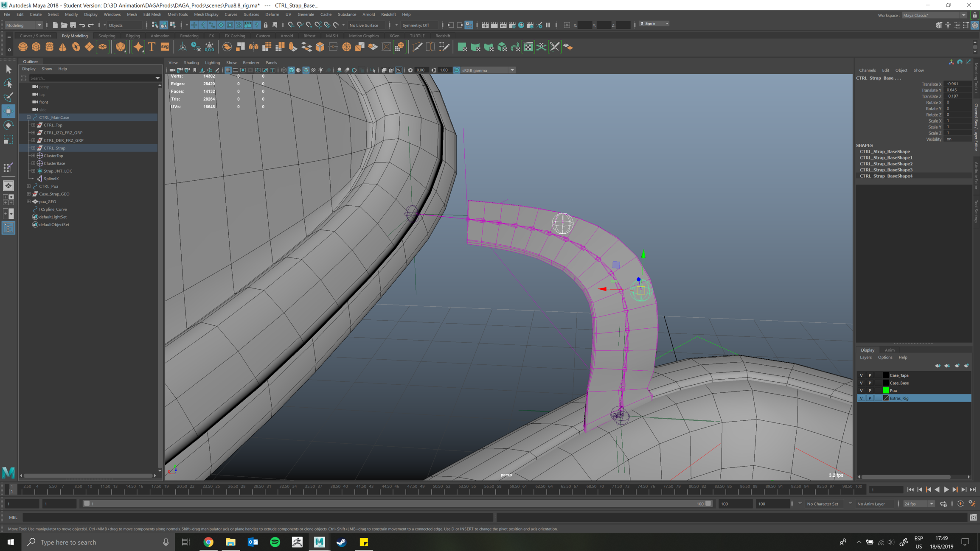980x551 pixels.
Task: Collapse the CTRL_MainCase outliner node
Action: [x=29, y=117]
